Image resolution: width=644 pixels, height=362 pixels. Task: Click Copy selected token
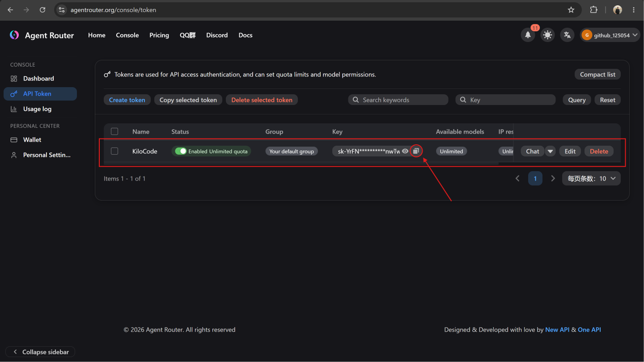(x=188, y=100)
